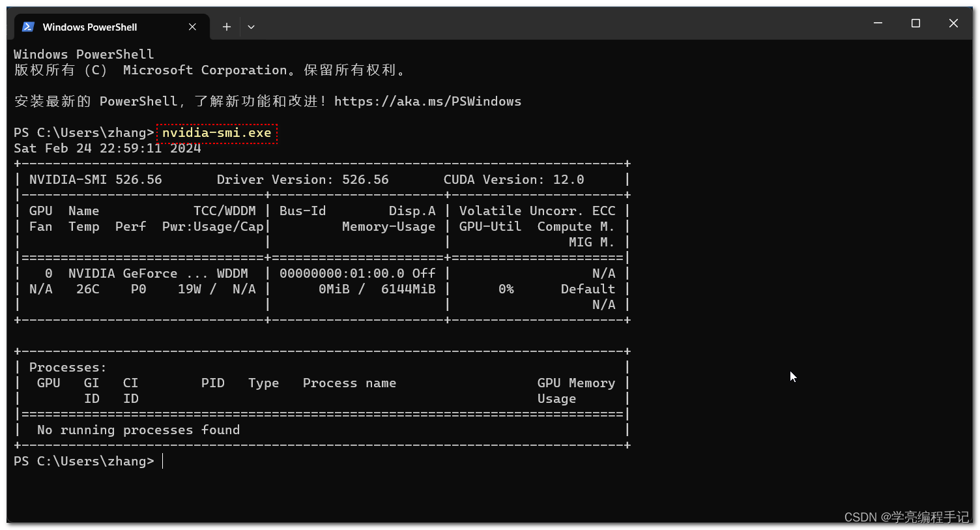Click the 'TCC/WDDM' column header
Image resolution: width=980 pixels, height=530 pixels.
coord(225,211)
